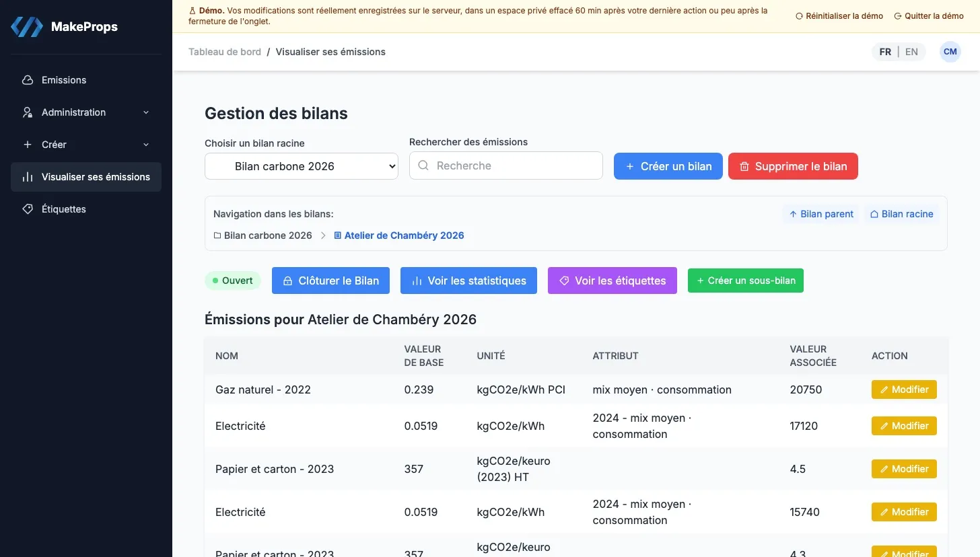
Task: Click the document icon before Atelier de Chambéry 2026
Action: click(338, 235)
